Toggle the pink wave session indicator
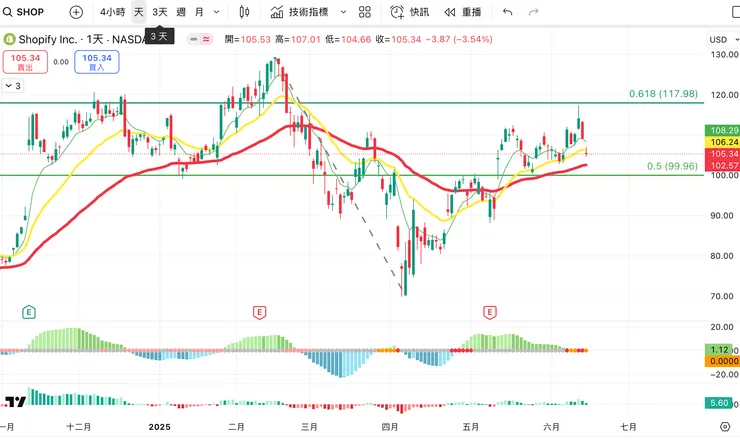The width and height of the screenshot is (740, 441). point(206,39)
